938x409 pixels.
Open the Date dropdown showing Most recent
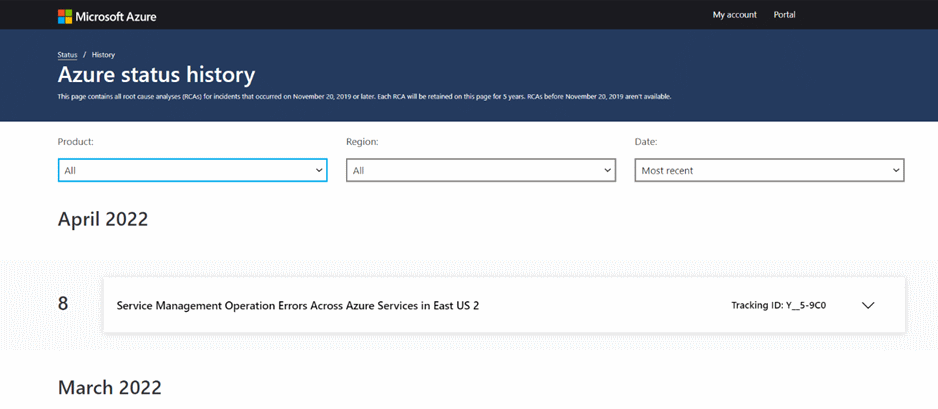tap(769, 170)
